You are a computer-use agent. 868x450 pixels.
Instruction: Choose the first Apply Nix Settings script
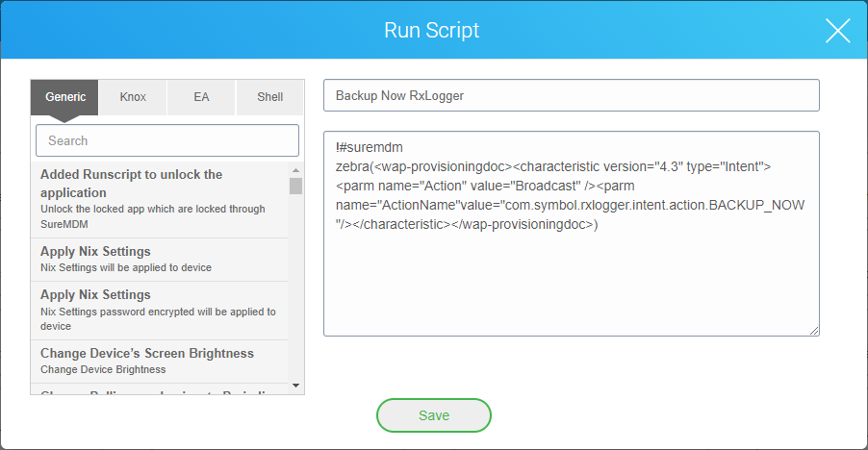[x=159, y=259]
